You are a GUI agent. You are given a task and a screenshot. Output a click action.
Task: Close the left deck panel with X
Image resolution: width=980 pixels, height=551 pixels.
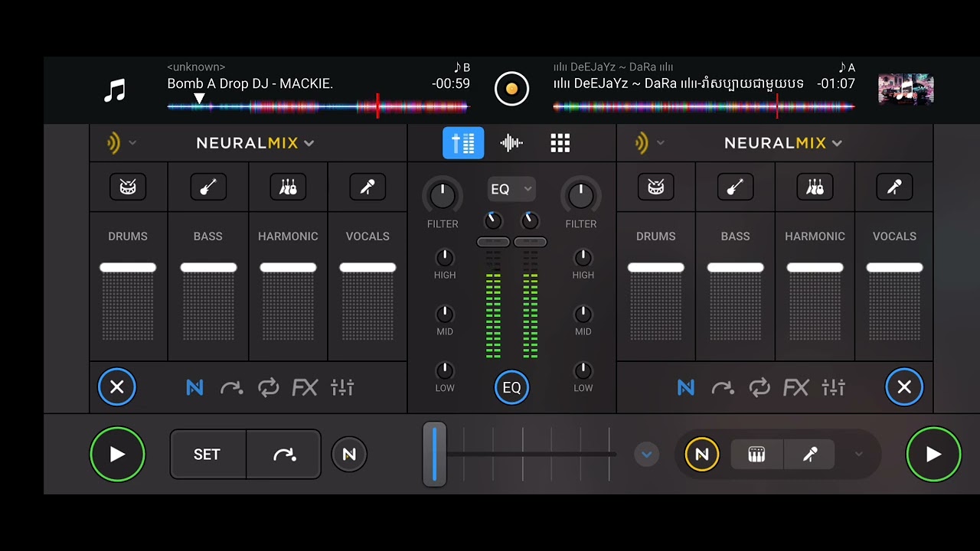117,387
